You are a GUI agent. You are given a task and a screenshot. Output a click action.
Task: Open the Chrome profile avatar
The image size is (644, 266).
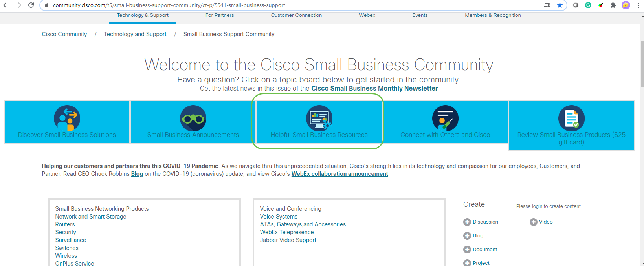point(626,5)
